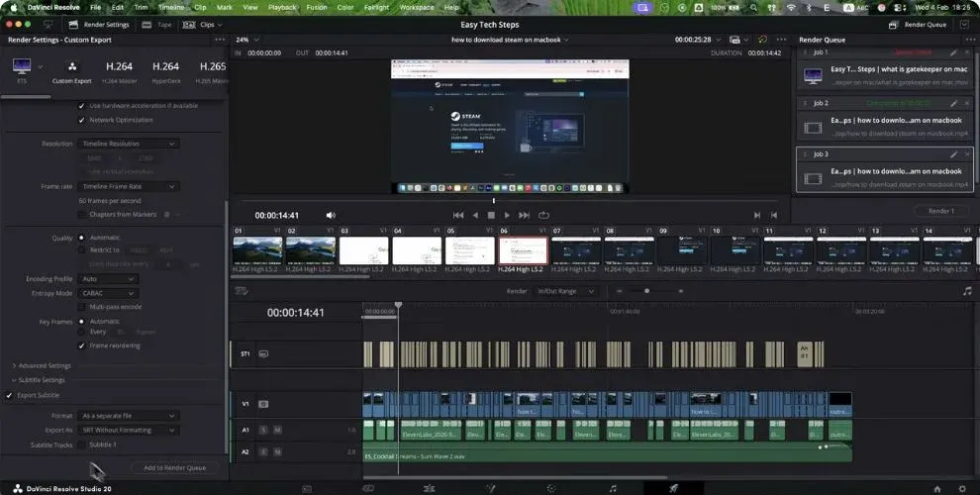Click the mark-out icon beside transport
The image size is (980, 495).
pos(774,215)
